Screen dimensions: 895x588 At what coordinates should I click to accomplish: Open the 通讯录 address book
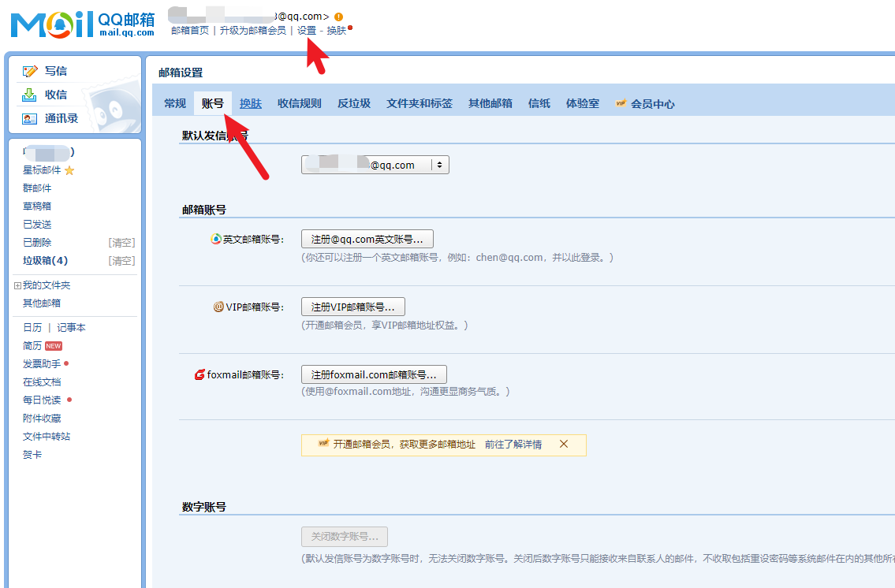62,119
